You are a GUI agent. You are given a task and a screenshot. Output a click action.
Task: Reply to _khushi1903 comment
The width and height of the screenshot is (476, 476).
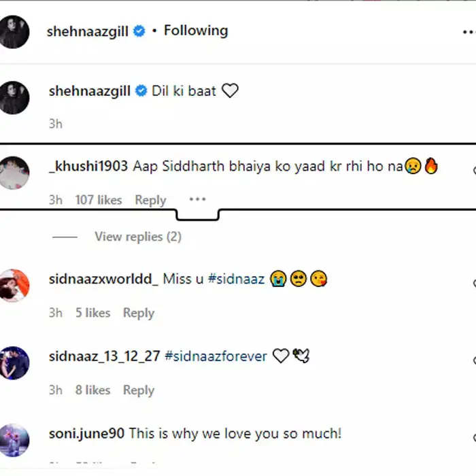pos(150,200)
